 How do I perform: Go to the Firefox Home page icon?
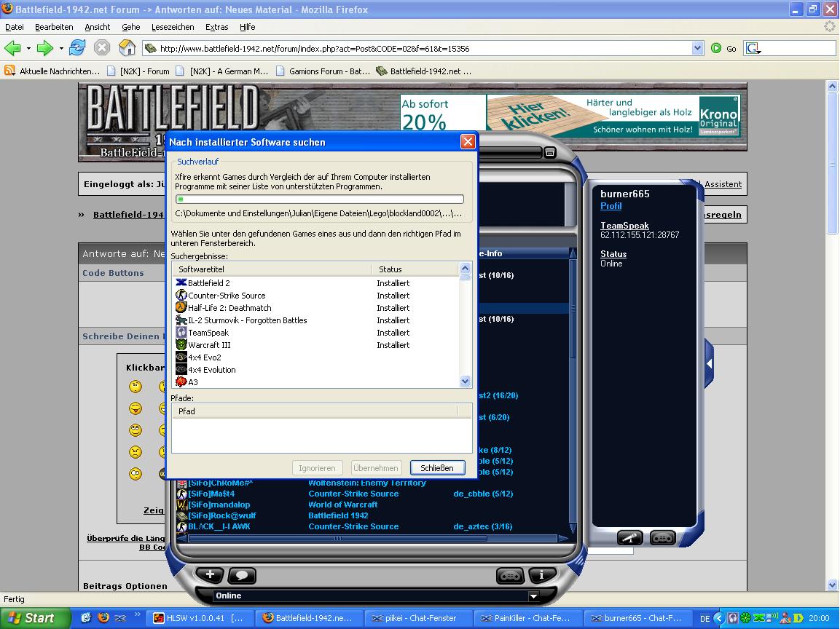(x=127, y=48)
